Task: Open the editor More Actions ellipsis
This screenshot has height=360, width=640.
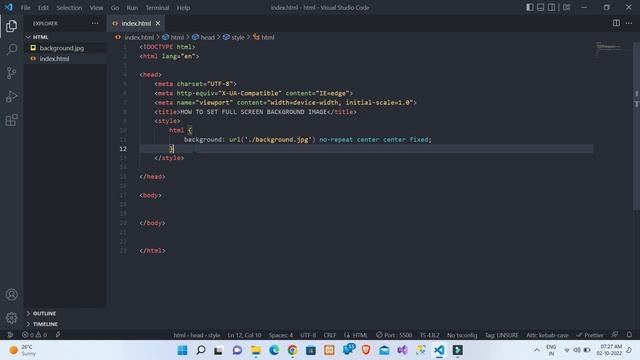Action: (x=629, y=23)
